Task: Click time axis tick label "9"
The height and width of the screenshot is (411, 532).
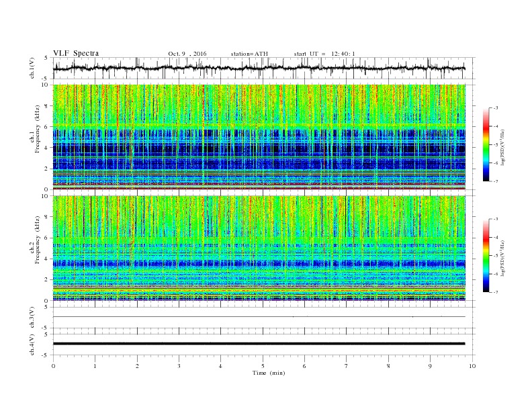Action: [430, 366]
